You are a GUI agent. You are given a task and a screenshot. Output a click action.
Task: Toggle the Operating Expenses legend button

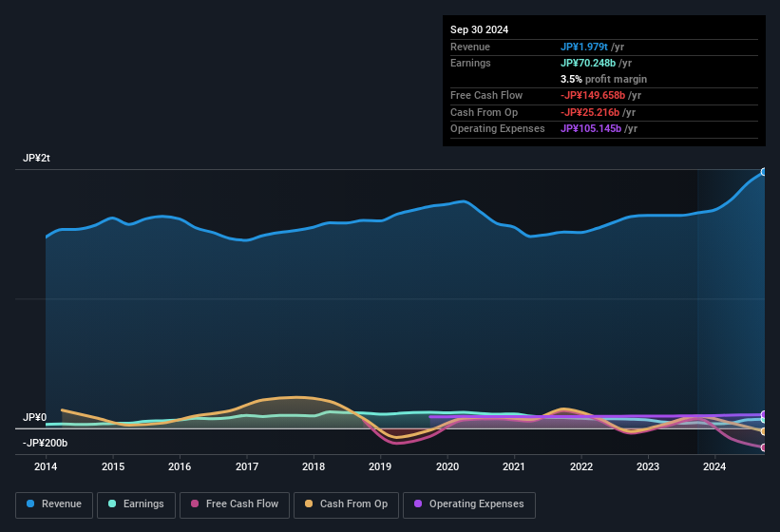[x=469, y=505]
